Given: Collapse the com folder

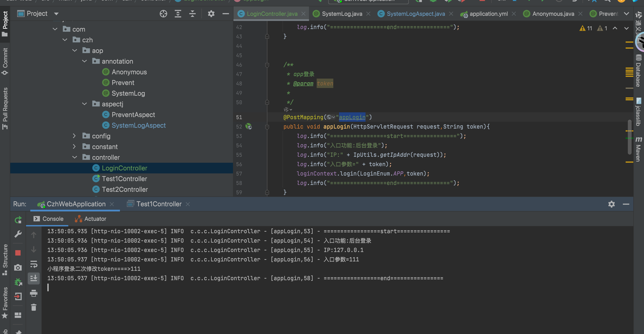Looking at the screenshot, I should 55,29.
